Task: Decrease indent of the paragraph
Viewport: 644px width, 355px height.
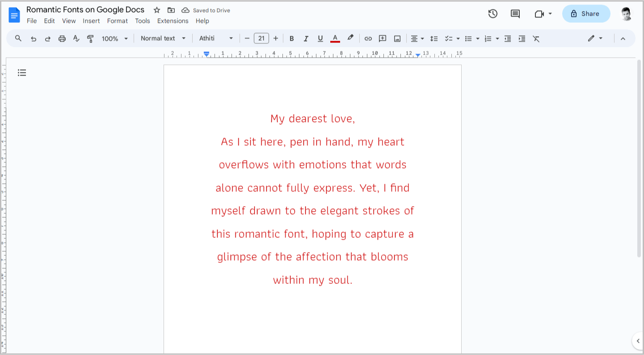Action: point(508,38)
